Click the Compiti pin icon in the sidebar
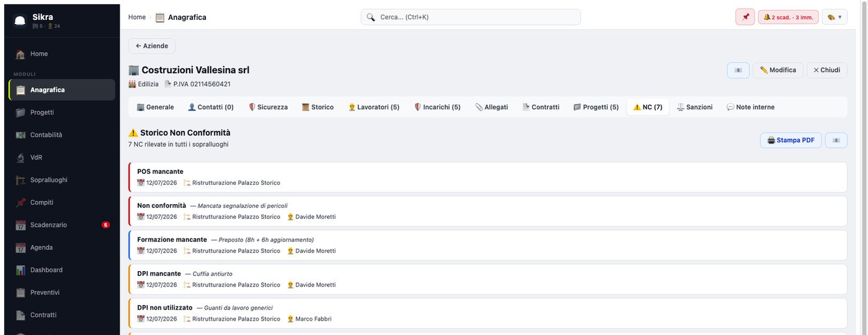 [x=20, y=202]
